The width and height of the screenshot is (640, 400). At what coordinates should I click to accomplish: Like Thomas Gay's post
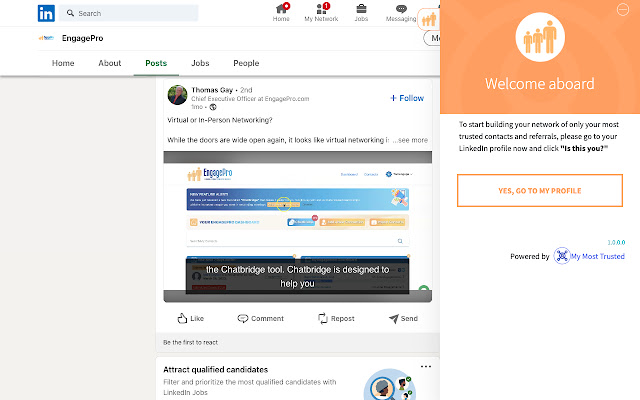click(x=191, y=318)
